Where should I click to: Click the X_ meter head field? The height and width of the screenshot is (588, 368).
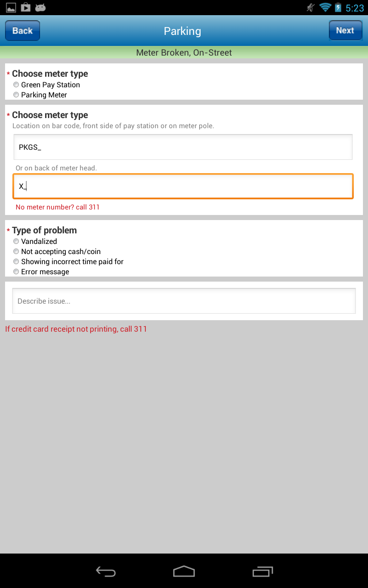point(183,186)
